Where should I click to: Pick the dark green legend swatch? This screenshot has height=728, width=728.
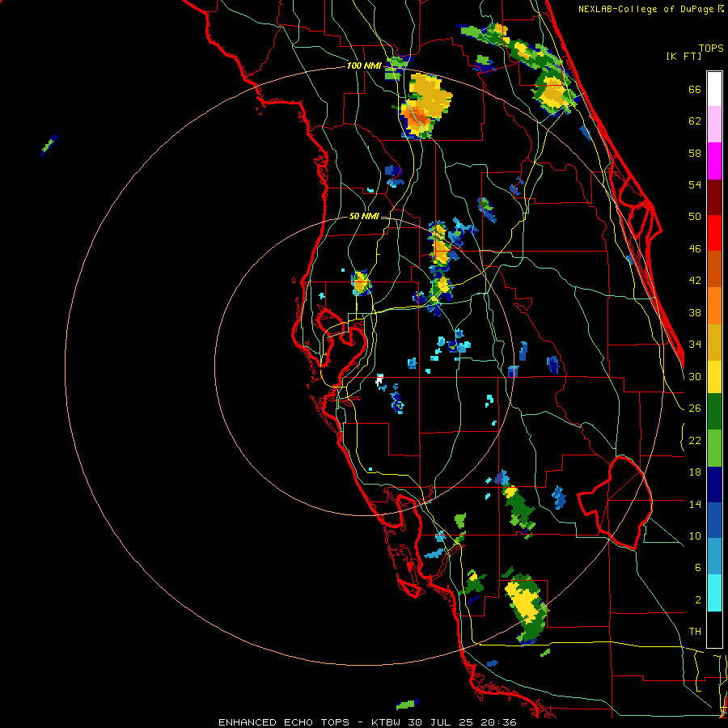coord(714,412)
